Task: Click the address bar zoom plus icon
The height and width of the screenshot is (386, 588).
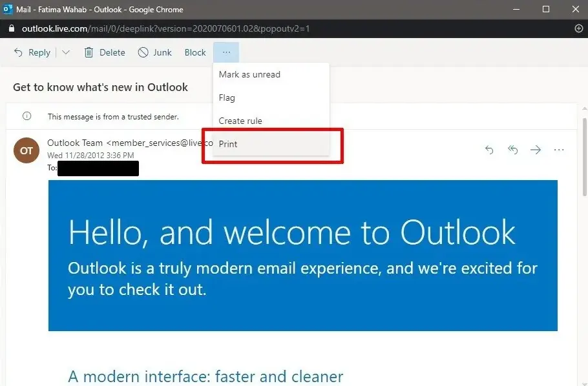Action: (578, 28)
